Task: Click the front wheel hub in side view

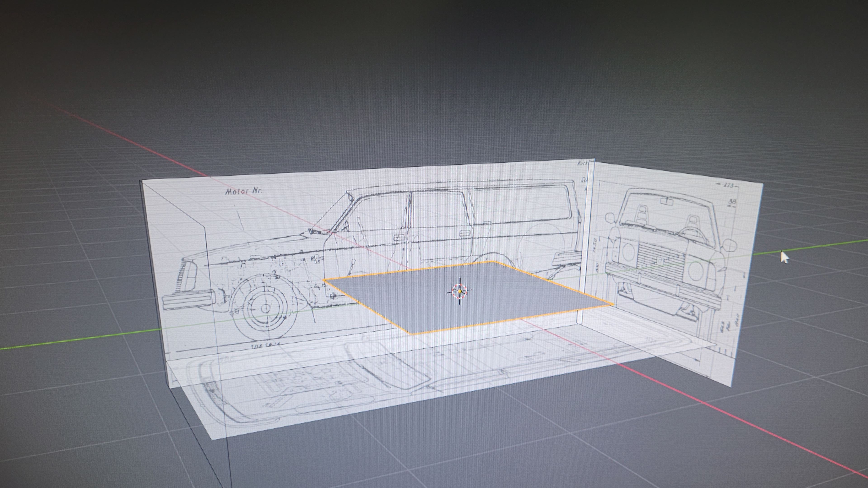Action: [x=266, y=308]
